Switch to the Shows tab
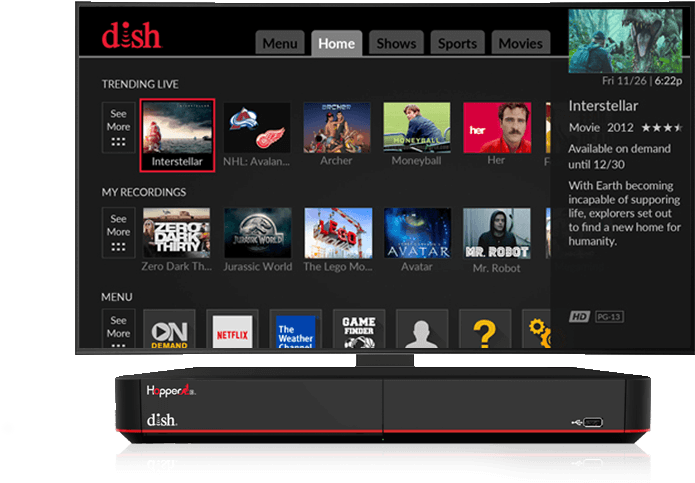This screenshot has width=695, height=483. 396,43
